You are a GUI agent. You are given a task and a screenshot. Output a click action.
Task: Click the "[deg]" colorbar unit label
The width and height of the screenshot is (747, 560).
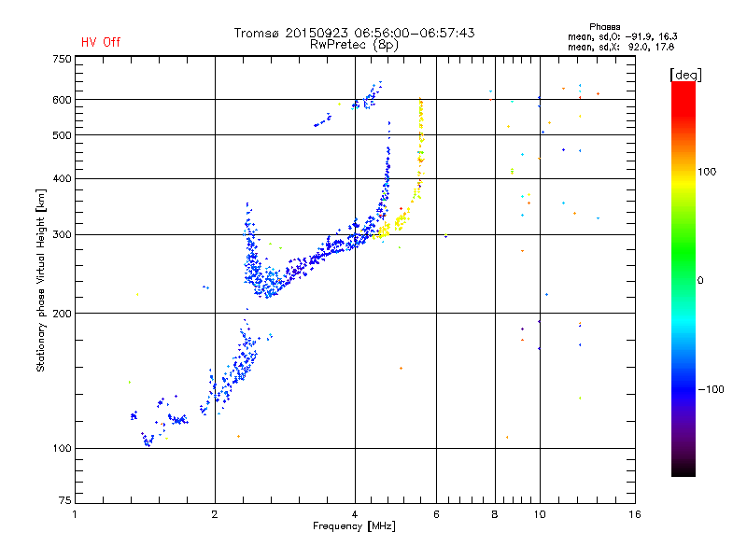click(685, 75)
